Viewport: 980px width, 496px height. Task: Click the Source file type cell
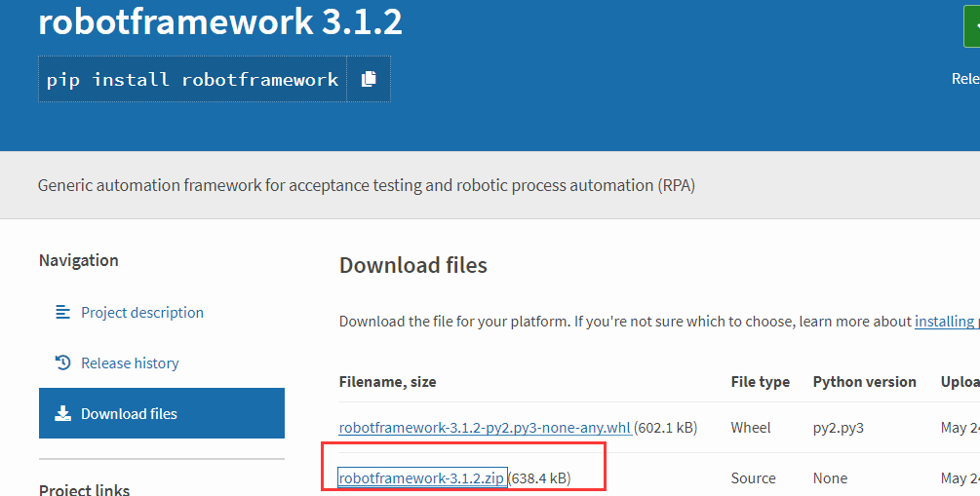(753, 478)
